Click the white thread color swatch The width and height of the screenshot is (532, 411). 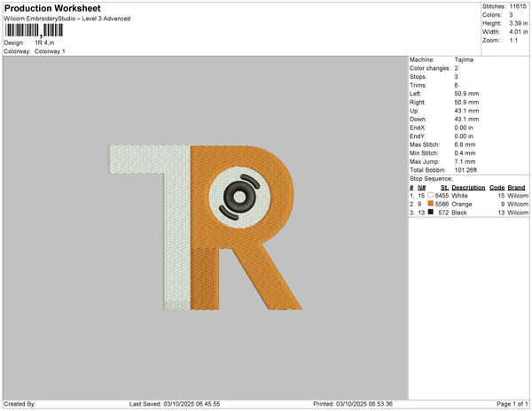point(431,195)
